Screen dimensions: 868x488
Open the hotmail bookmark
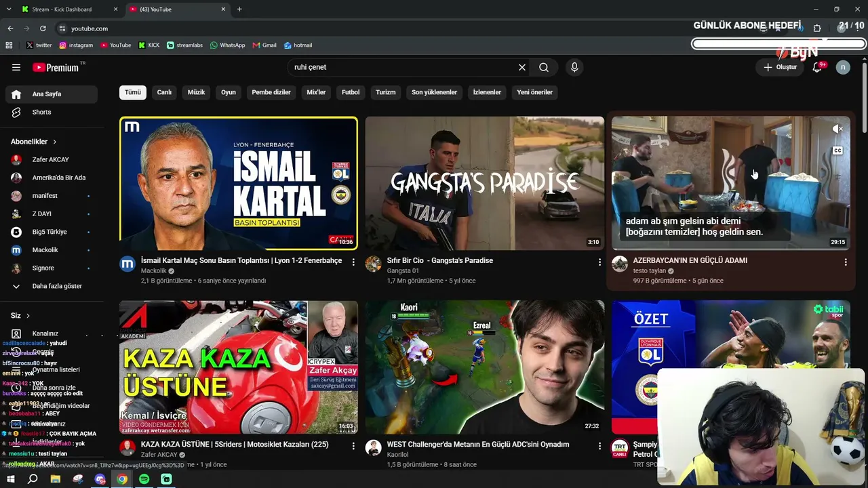pos(298,45)
